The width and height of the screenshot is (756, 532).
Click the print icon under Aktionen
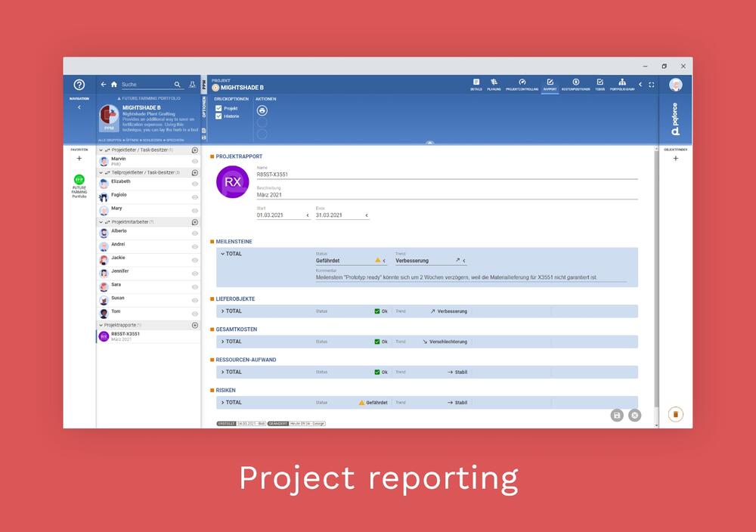[x=262, y=110]
